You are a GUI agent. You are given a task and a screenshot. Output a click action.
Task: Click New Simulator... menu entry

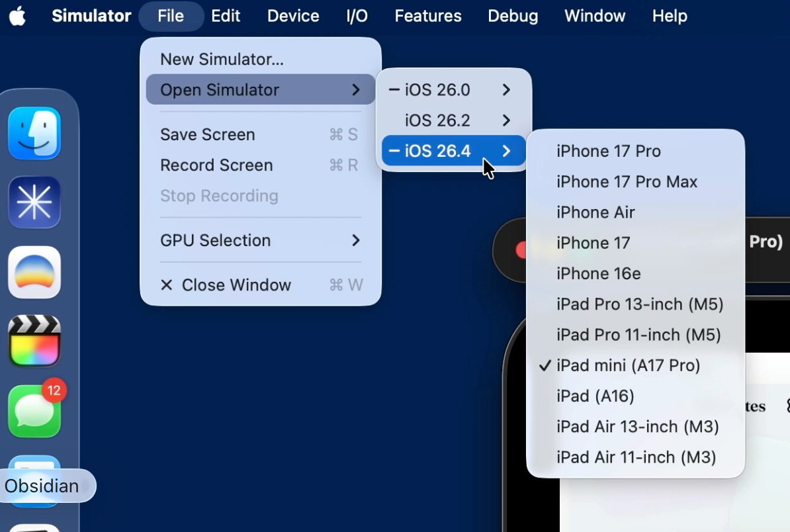pos(222,60)
